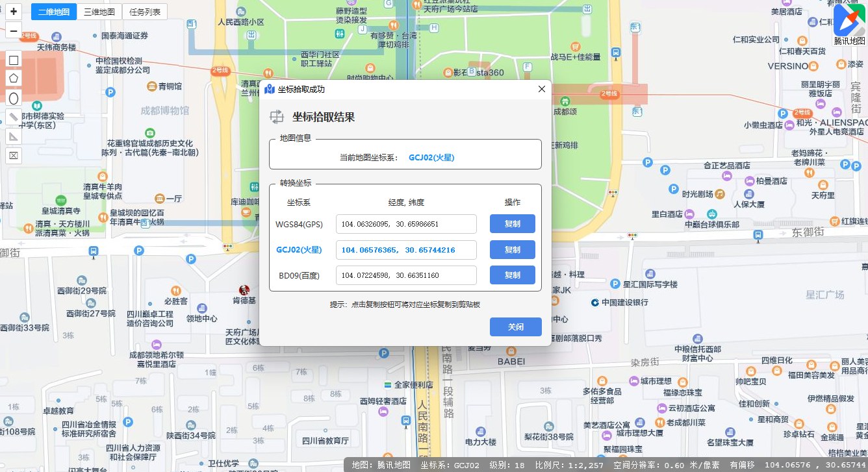Click the status bar cursor coordinates
This screenshot has height=472, width=868.
[x=815, y=465]
